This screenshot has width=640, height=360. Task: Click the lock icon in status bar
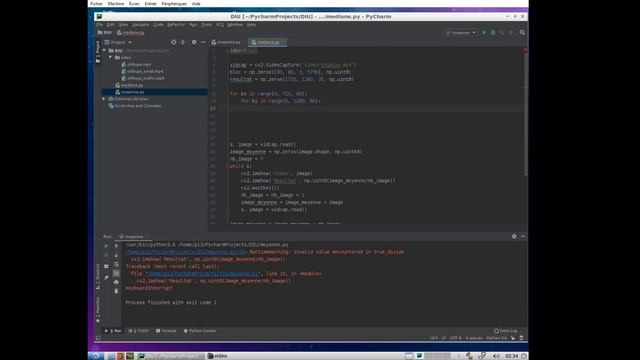point(513,338)
